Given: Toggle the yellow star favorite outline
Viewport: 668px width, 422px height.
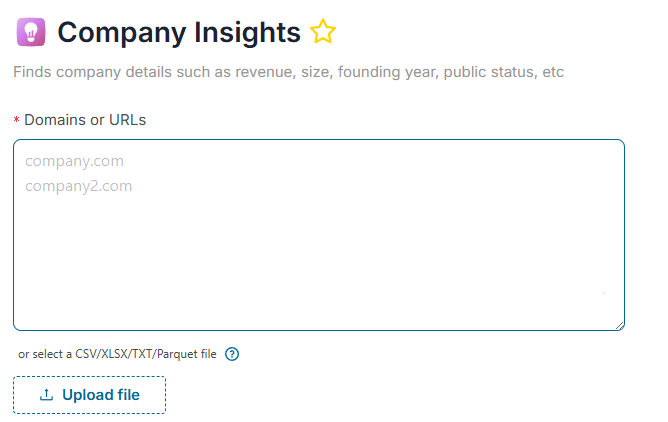Looking at the screenshot, I should [322, 32].
